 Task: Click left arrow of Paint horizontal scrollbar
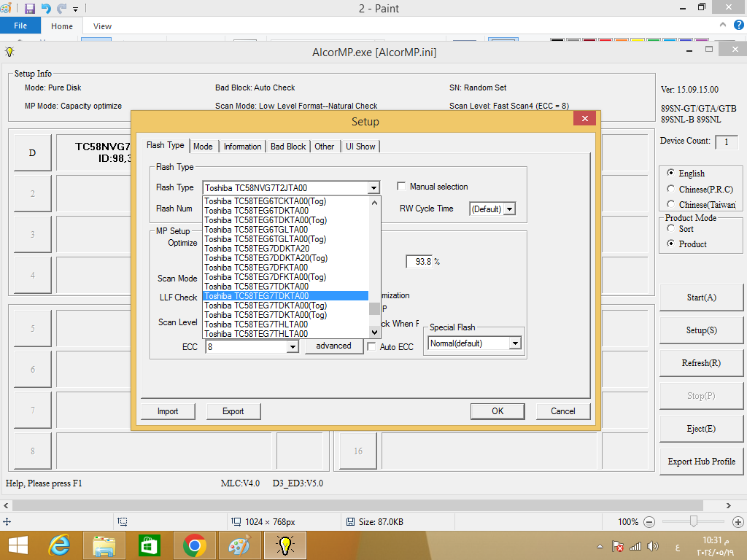tap(6, 505)
